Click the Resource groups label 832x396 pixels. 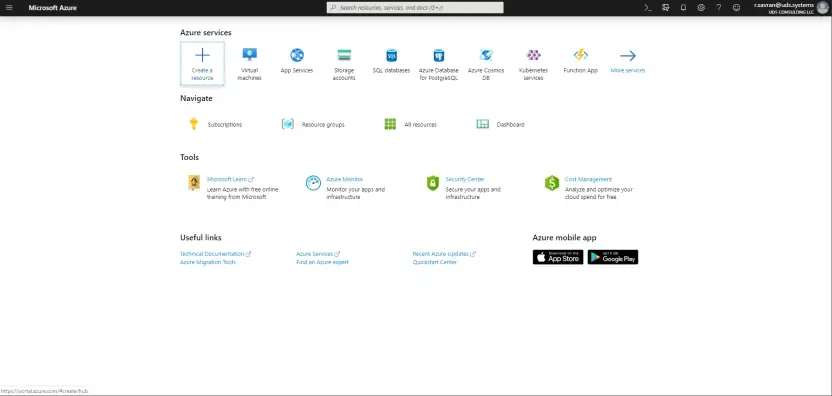coord(323,125)
